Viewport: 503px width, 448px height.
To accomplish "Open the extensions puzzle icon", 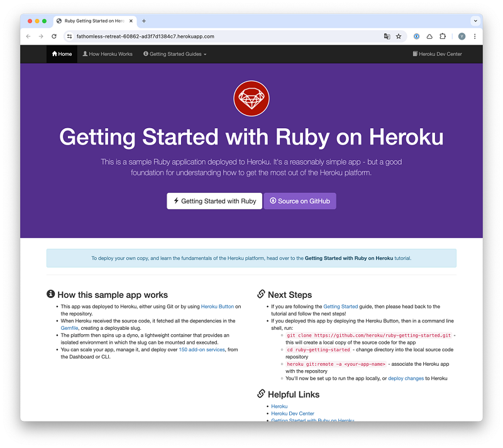I will point(443,36).
